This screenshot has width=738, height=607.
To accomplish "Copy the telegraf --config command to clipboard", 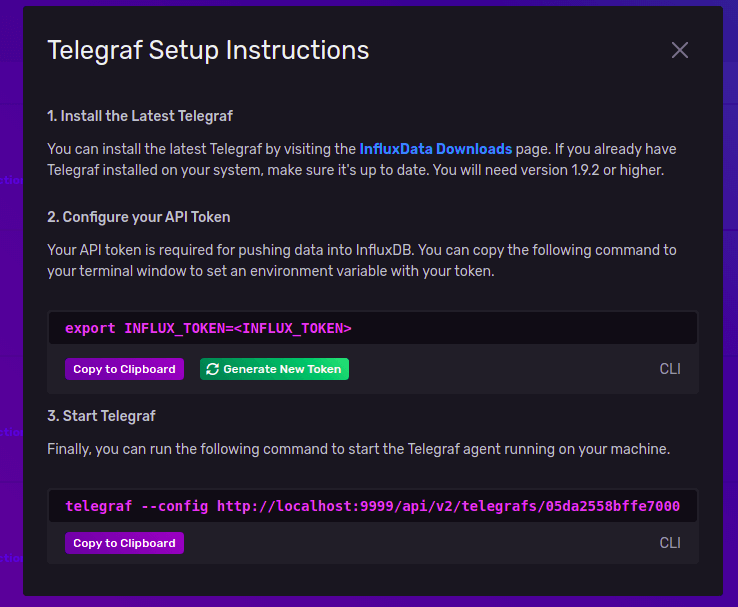I will [124, 543].
